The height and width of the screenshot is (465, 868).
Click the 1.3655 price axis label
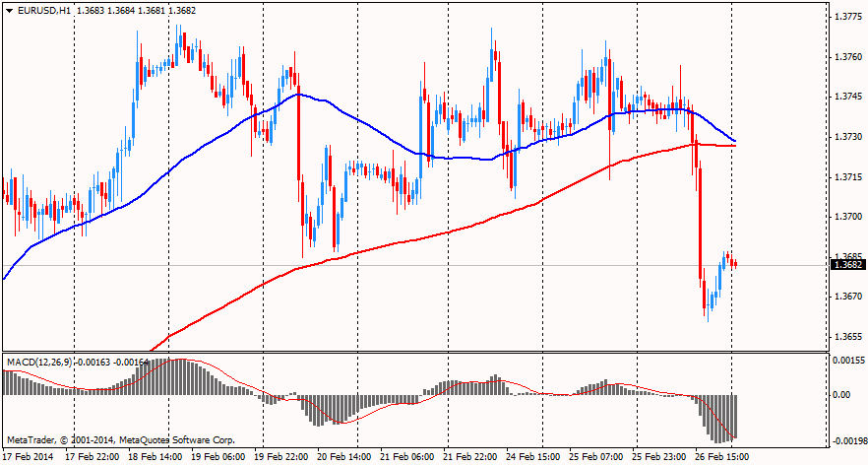[x=849, y=336]
